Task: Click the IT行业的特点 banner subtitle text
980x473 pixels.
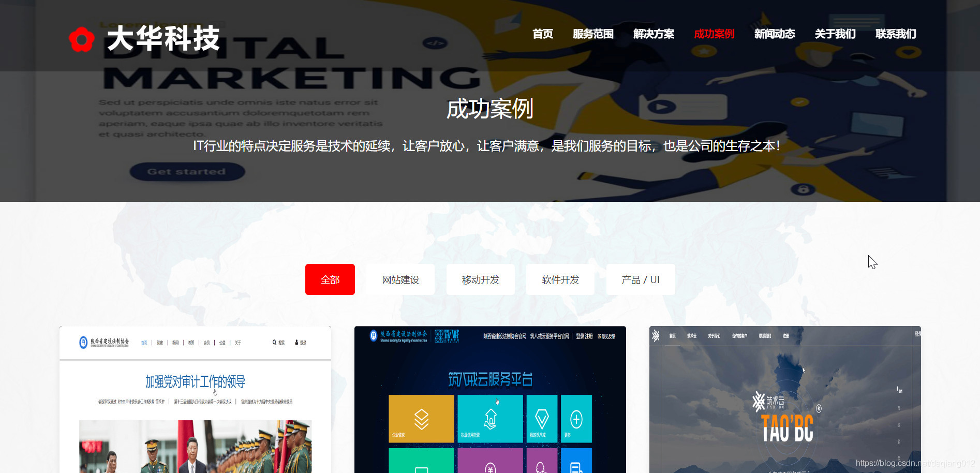Action: 486,146
